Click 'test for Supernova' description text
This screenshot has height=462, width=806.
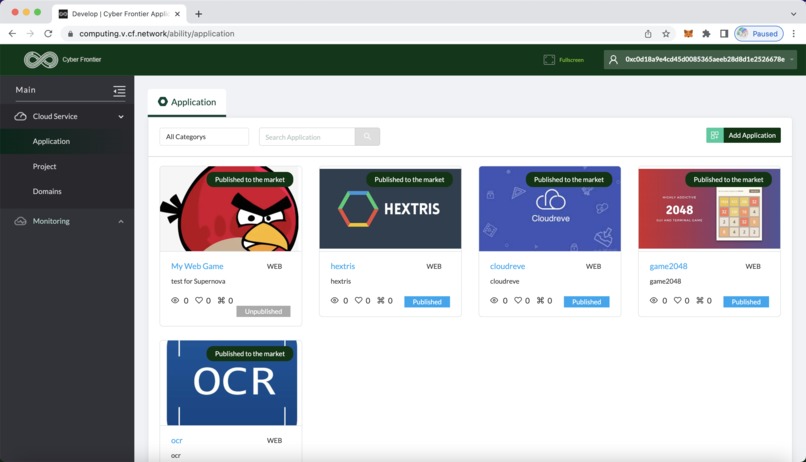(x=198, y=281)
